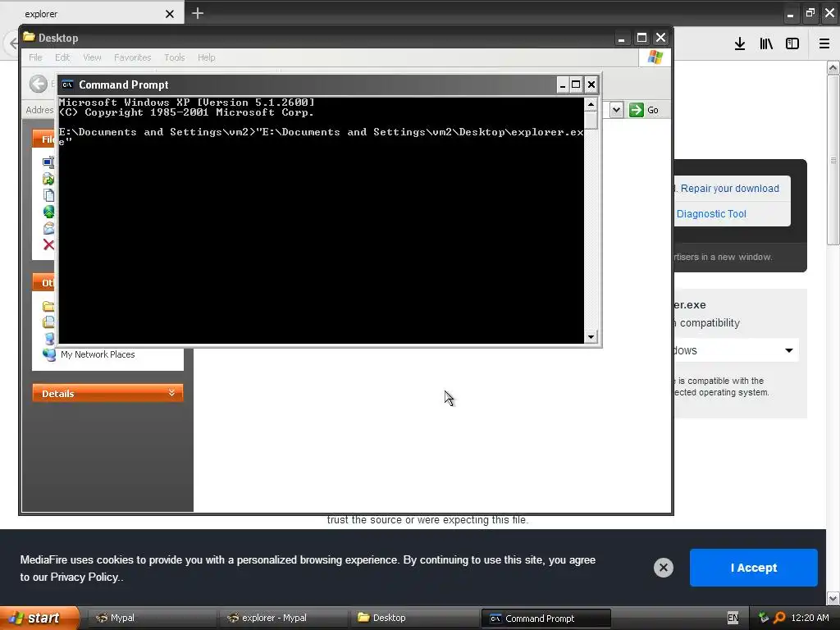Click the red X delete icon in sidebar
This screenshot has width=840, height=630.
click(48, 244)
